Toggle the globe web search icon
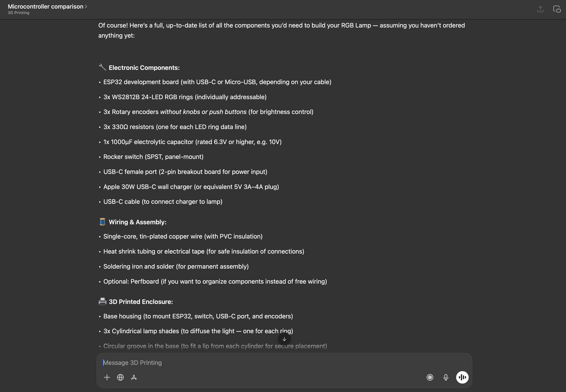 120,377
